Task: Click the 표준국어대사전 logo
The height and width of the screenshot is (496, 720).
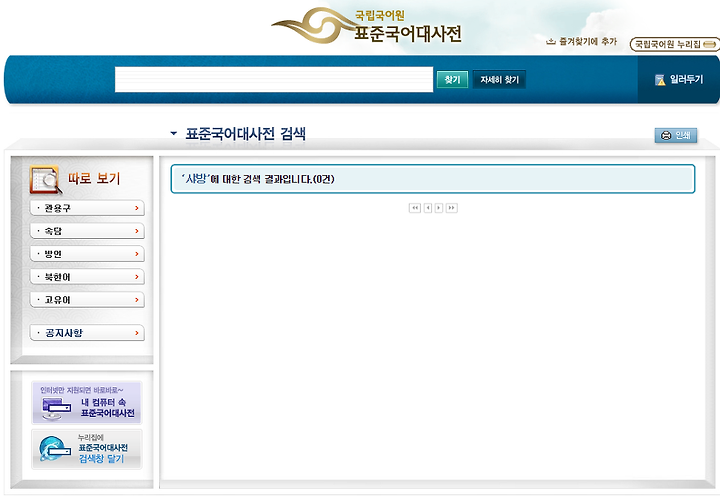Action: (367, 26)
